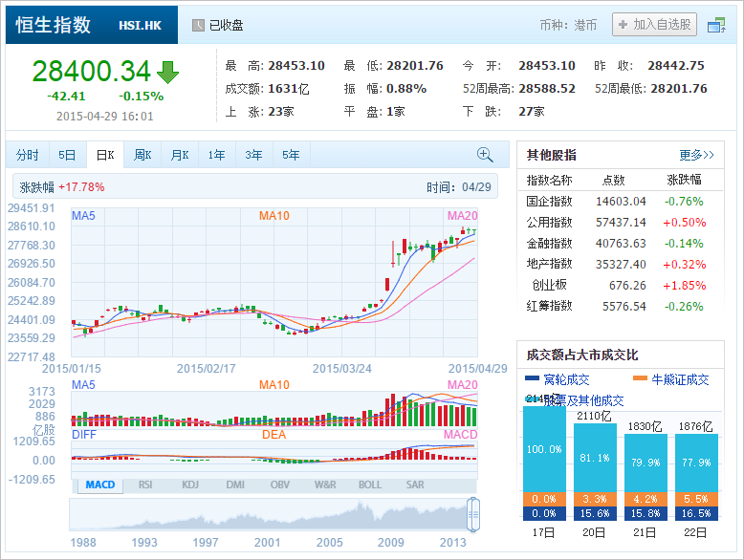Viewport: 744px width, 560px height.
Task: Click the MA5 label on price chart
Action: pyautogui.click(x=83, y=216)
